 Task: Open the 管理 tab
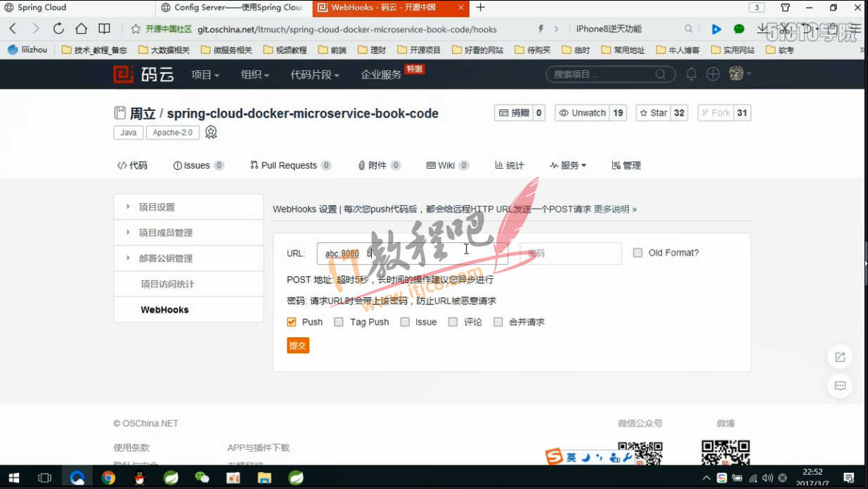click(x=626, y=165)
